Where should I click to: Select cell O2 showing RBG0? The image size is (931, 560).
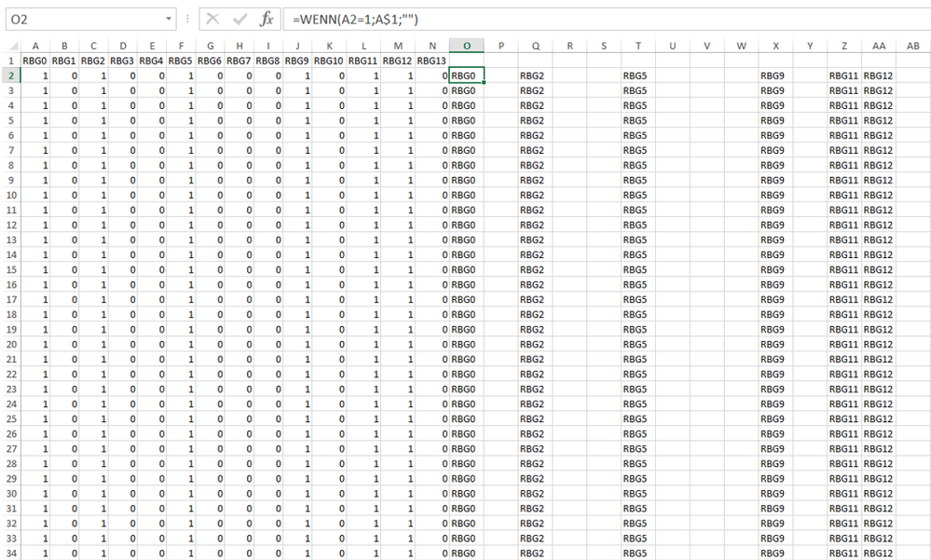pyautogui.click(x=468, y=75)
